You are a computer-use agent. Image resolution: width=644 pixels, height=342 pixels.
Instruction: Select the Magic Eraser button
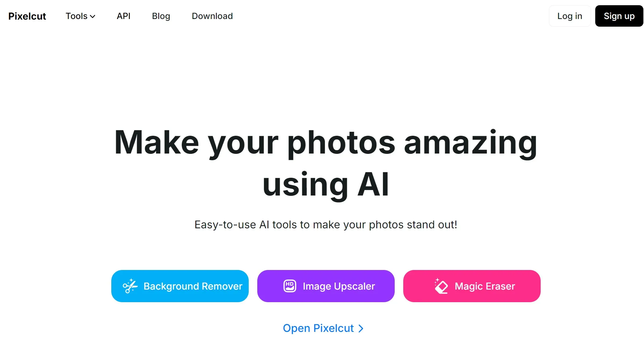coord(472,286)
